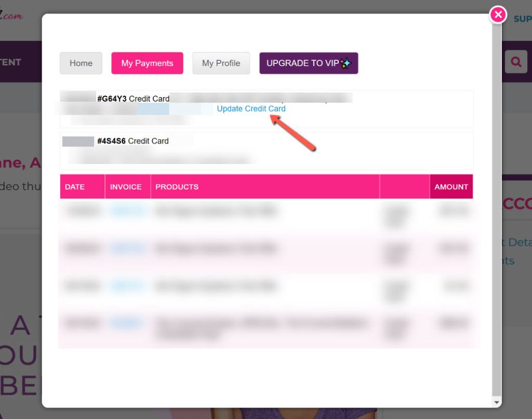Click the partially hidden TENT navigation menu item

pyautogui.click(x=10, y=62)
